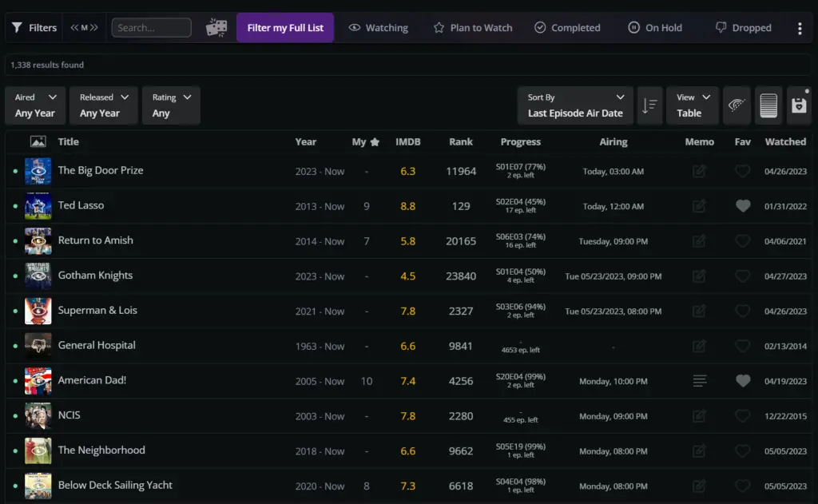The height and width of the screenshot is (504, 818).
Task: Open the General Hospital title link
Action: (x=97, y=345)
